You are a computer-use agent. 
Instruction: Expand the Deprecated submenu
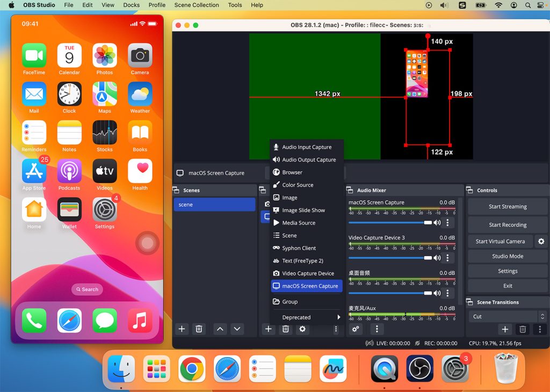307,317
